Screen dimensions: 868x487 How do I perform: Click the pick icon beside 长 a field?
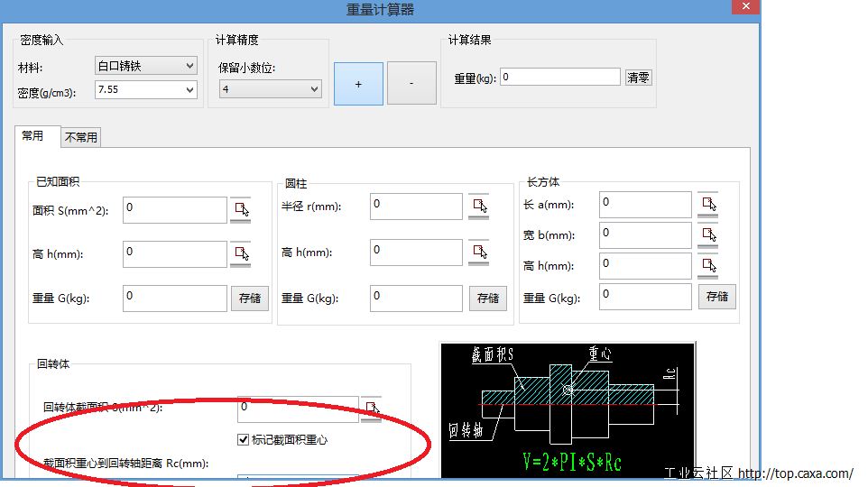(x=707, y=205)
